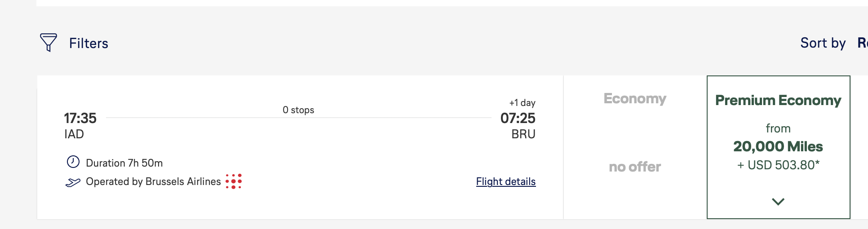Open the Filters panel label
The image size is (868, 229).
click(x=89, y=43)
